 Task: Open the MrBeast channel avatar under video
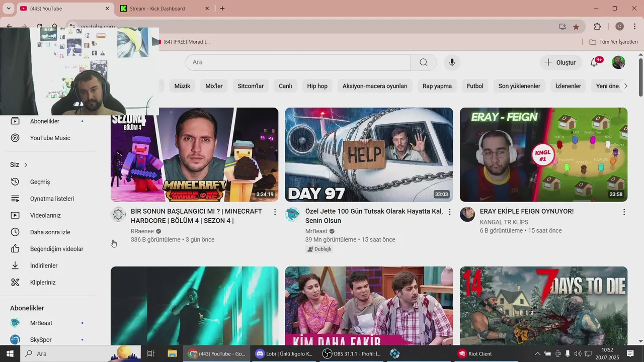pos(292,215)
